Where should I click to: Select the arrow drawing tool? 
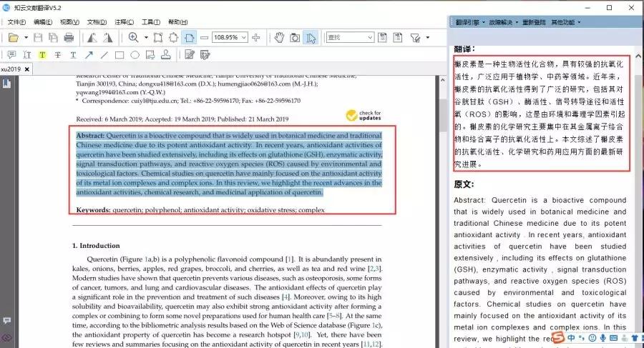coord(89,55)
